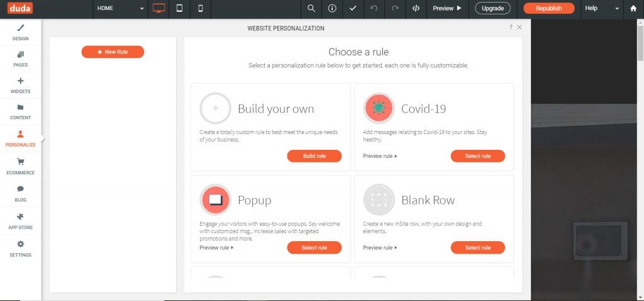The image size is (644, 301).
Task: Click the Covid-19 virus icon
Action: (x=379, y=108)
